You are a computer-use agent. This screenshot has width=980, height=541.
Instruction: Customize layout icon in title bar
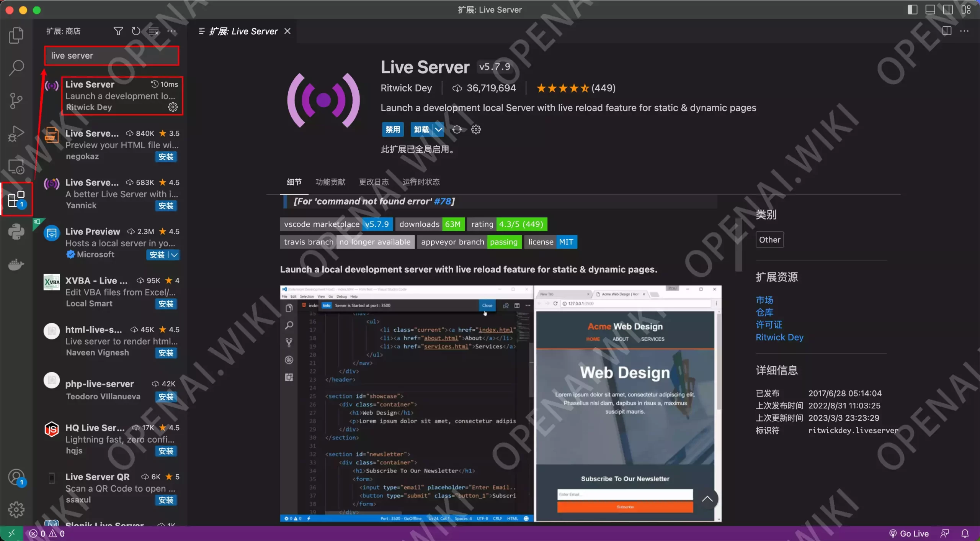[x=966, y=10]
